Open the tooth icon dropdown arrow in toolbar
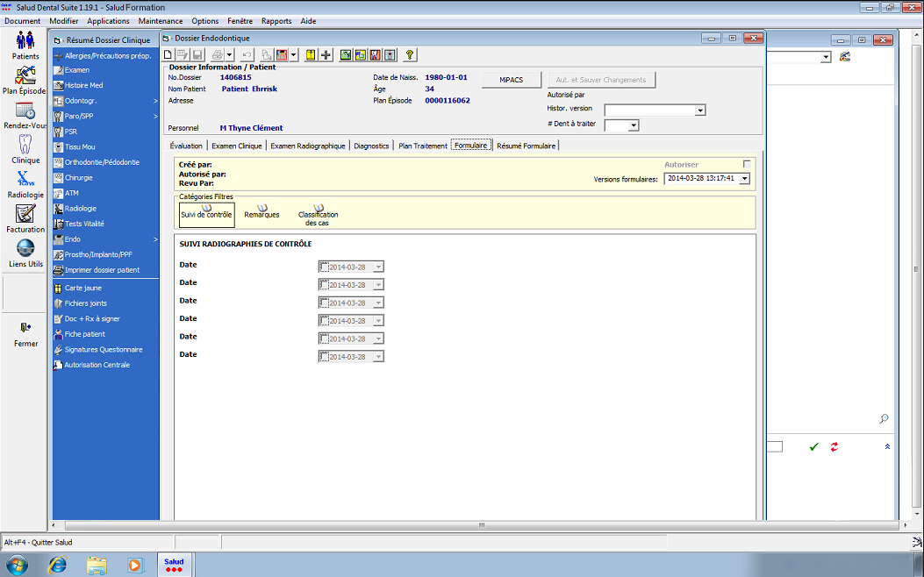This screenshot has width=924, height=577. (x=293, y=54)
